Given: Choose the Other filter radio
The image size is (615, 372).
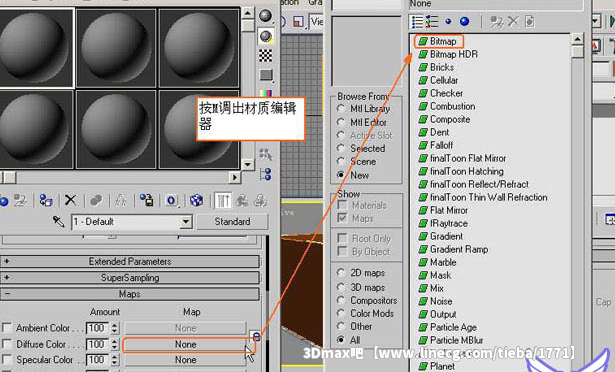Looking at the screenshot, I should (341, 326).
